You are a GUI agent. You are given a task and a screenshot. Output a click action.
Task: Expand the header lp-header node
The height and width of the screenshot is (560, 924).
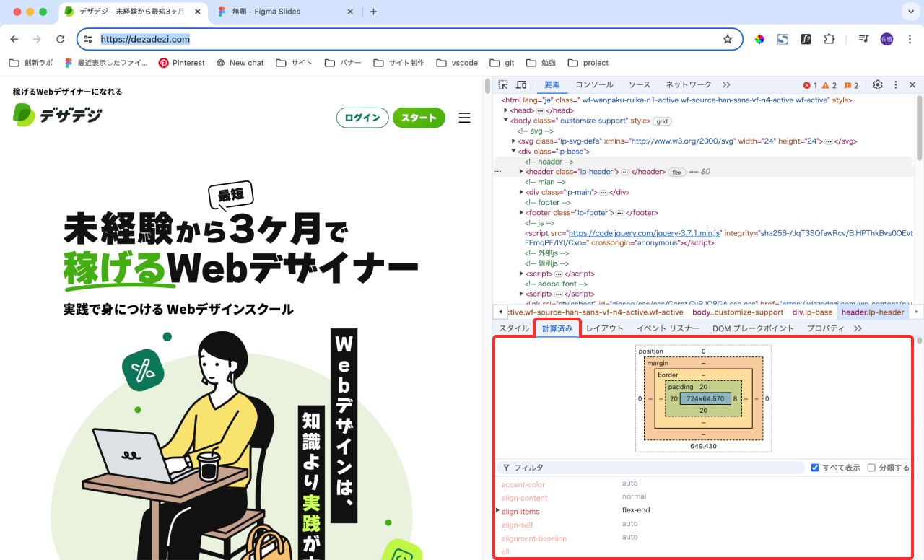click(x=521, y=172)
